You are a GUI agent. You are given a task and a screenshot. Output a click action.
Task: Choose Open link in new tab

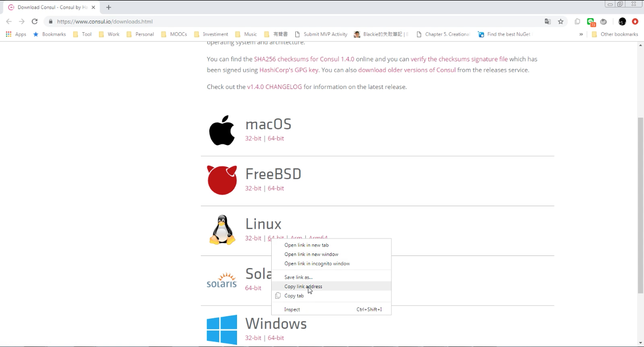click(331, 245)
